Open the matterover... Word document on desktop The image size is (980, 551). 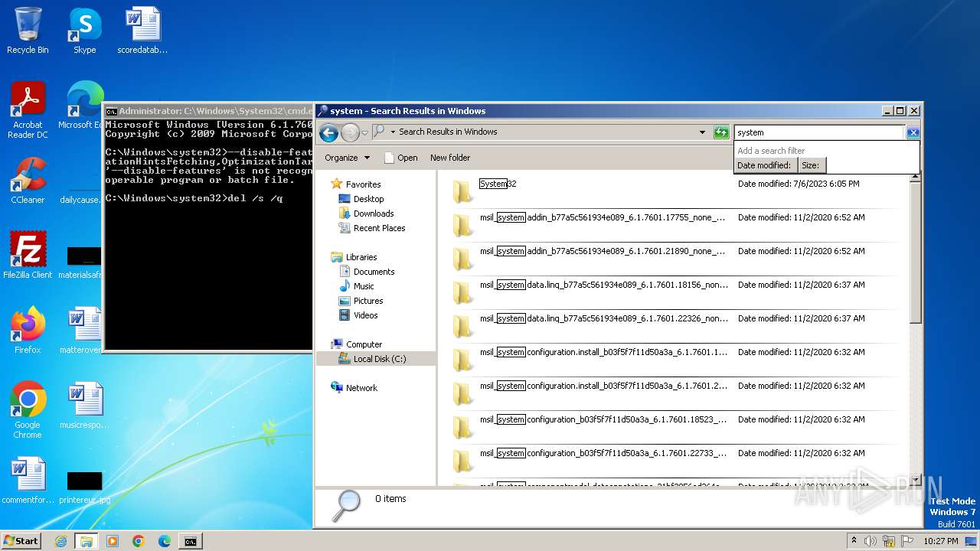pyautogui.click(x=84, y=331)
